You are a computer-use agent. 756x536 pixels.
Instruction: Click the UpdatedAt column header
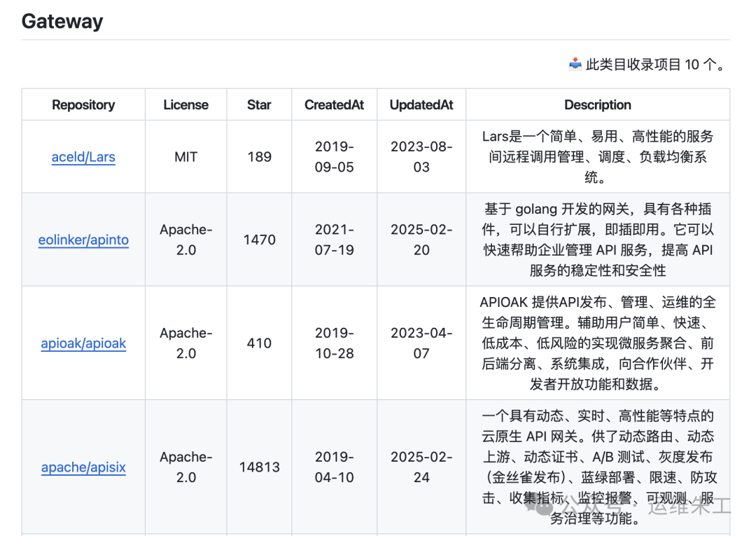pyautogui.click(x=421, y=104)
